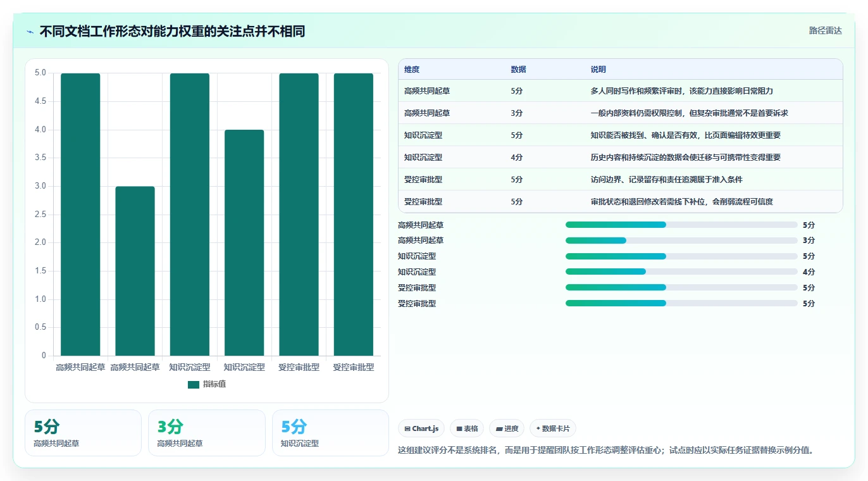Click the 高频共同起草 progress bar showing 3分
This screenshot has width=868, height=481.
[x=681, y=240]
